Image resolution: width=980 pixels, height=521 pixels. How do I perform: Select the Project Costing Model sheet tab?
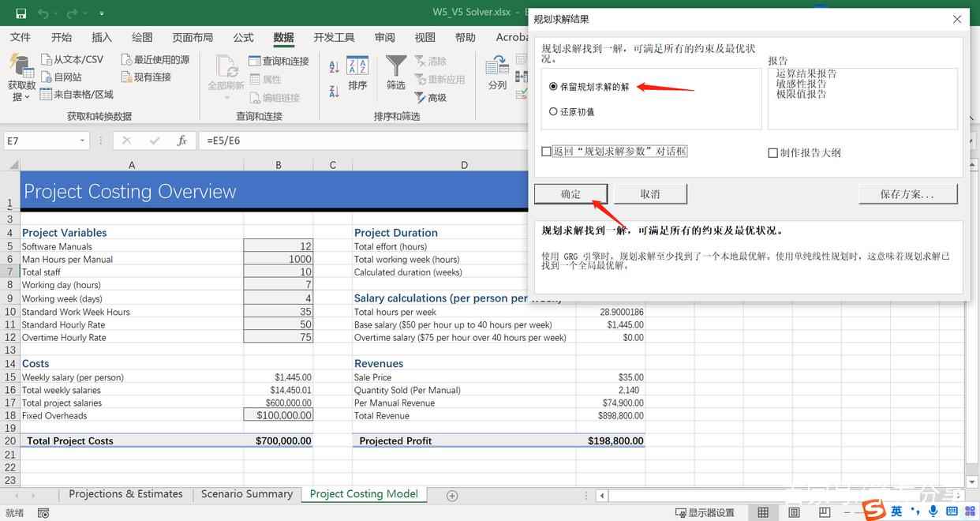click(364, 494)
